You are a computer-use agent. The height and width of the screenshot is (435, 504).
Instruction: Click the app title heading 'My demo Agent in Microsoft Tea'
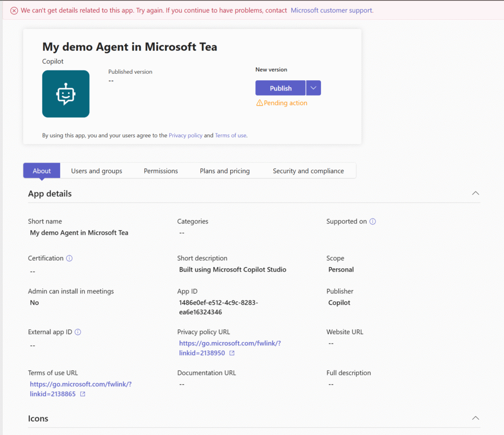tap(129, 47)
